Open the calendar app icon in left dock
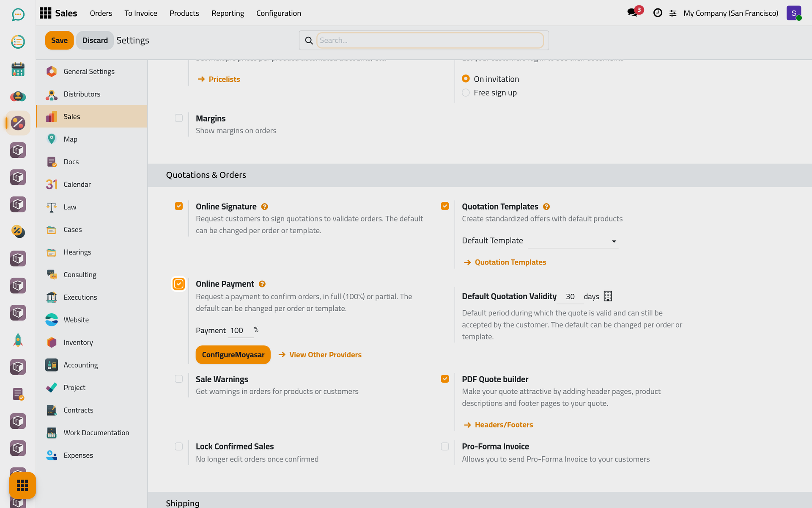Viewport: 812px width, 508px height. [18, 69]
